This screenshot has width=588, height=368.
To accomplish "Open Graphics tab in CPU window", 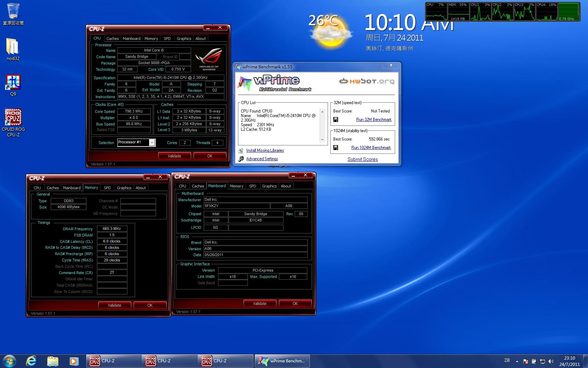I will [184, 39].
